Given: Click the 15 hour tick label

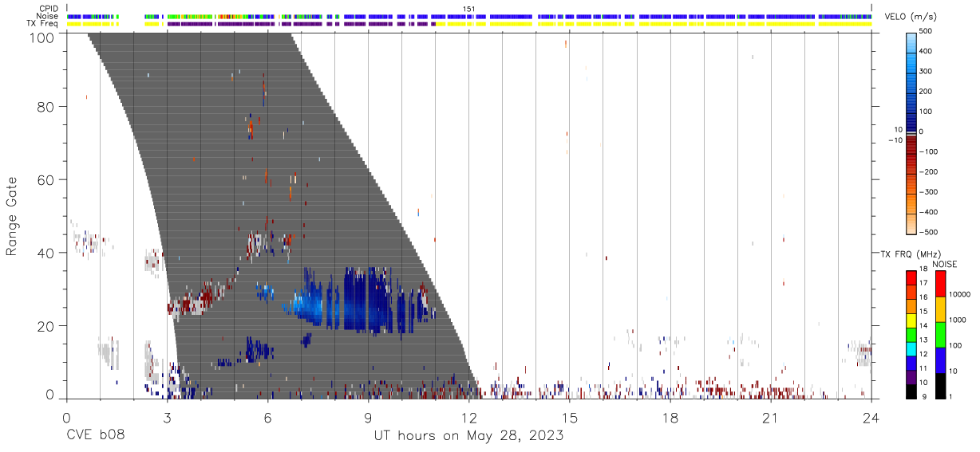Looking at the screenshot, I should coord(570,419).
